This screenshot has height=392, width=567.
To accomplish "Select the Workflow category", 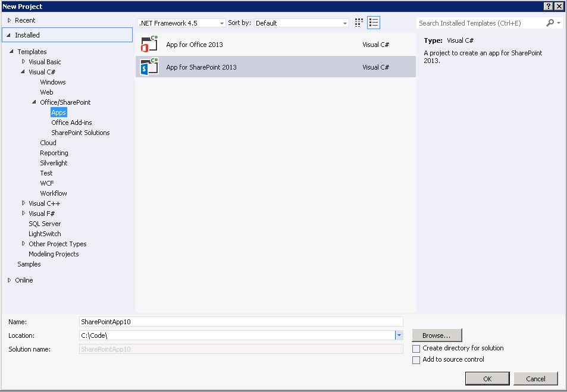I will [x=54, y=193].
